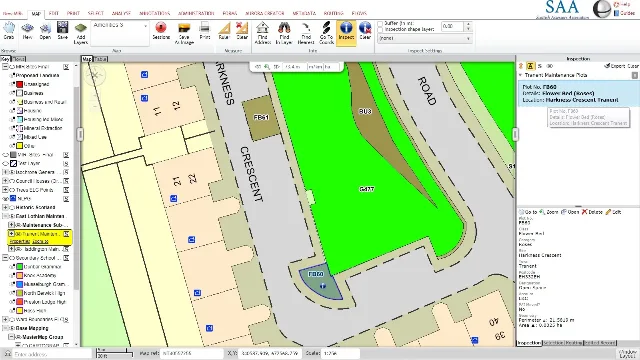Tick the Inspection shape layer checkbox
The width and height of the screenshot is (640, 360).
pos(380,29)
